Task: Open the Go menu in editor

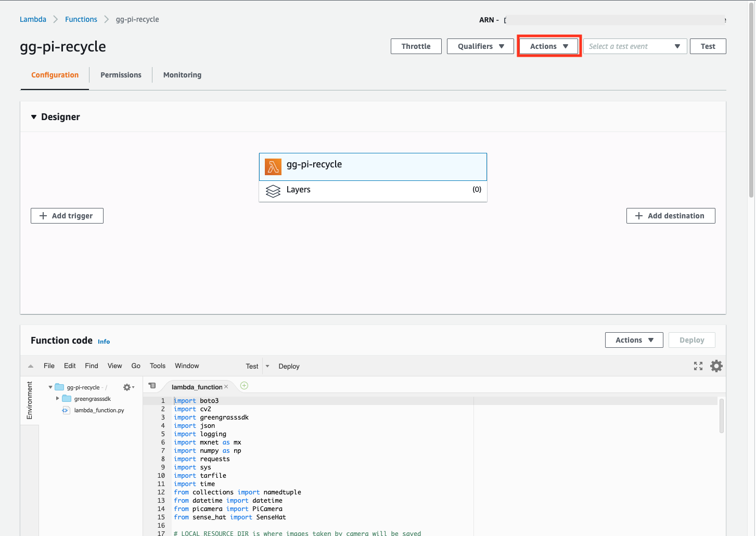Action: 136,366
